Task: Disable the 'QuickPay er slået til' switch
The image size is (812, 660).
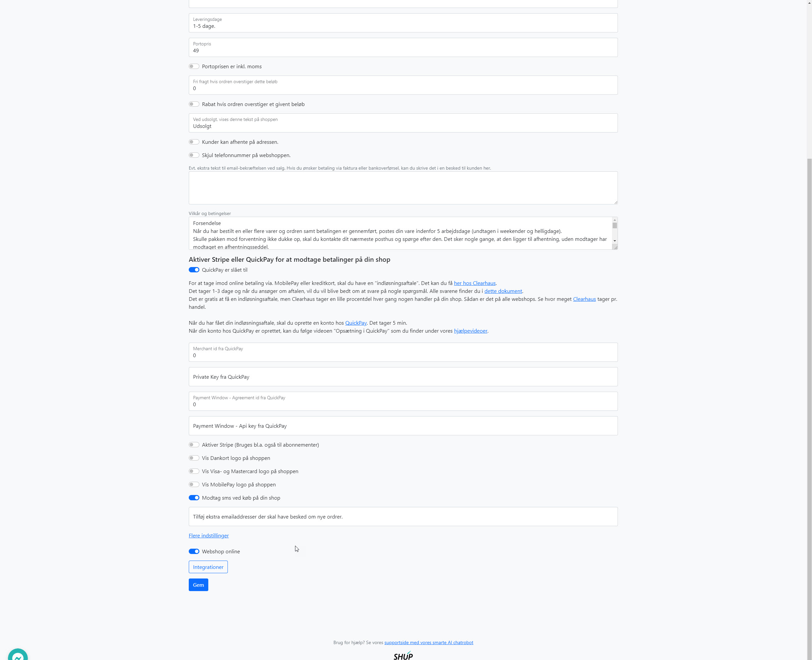Action: click(194, 270)
